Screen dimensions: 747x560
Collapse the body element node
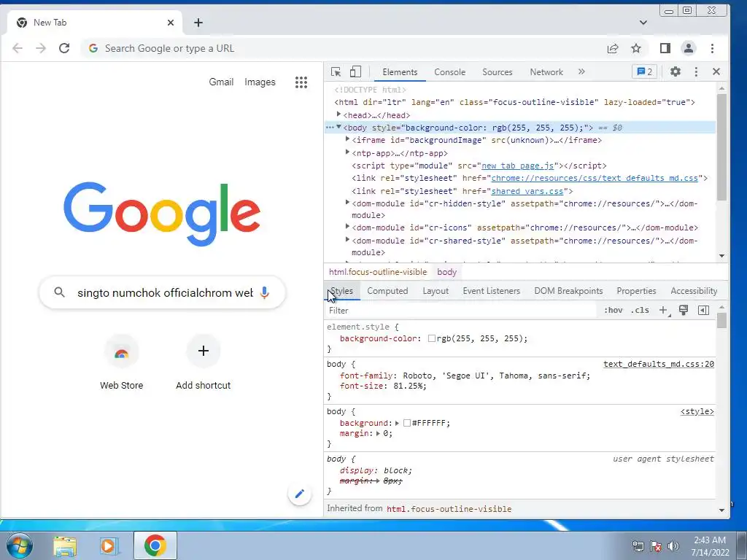coord(338,127)
